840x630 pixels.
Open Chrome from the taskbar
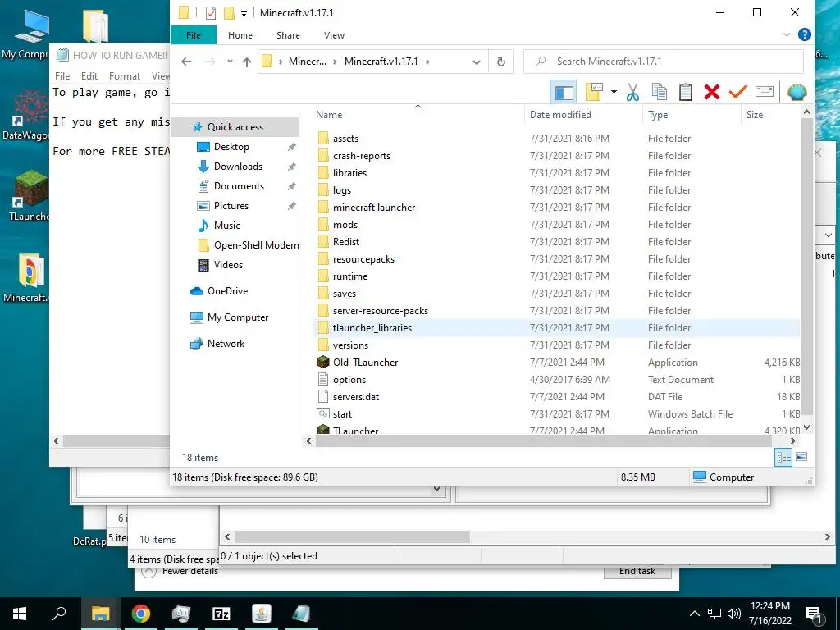click(x=141, y=614)
